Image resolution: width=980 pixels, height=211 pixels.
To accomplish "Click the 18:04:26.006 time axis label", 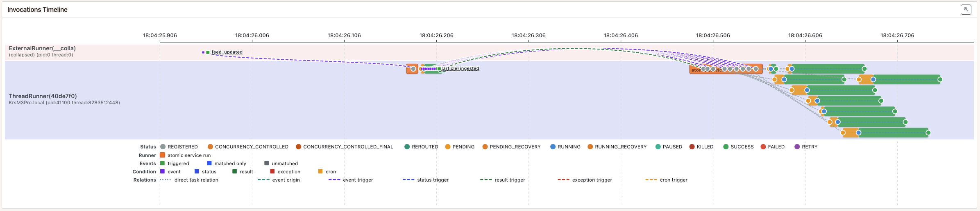I will pos(252,35).
